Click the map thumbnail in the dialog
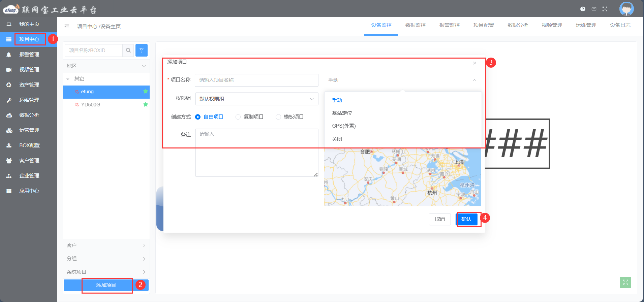Viewport: 644px width, 302px height. pos(403,177)
